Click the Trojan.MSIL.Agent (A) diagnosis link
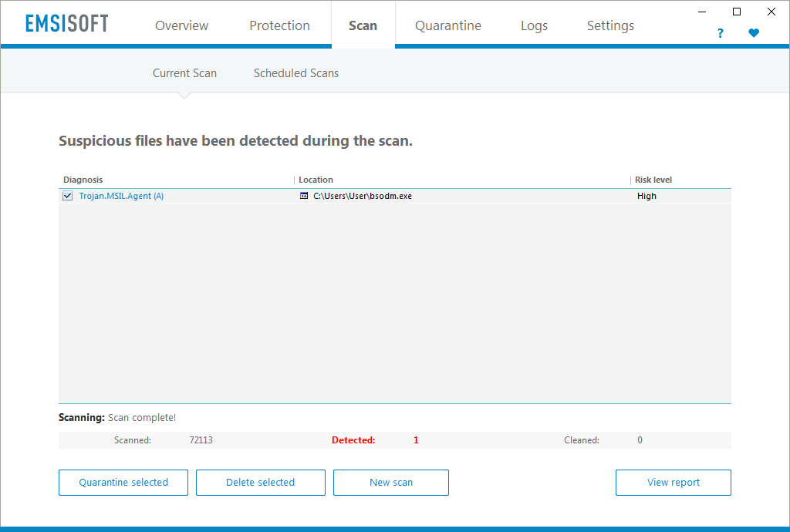This screenshot has height=532, width=790. coord(121,196)
